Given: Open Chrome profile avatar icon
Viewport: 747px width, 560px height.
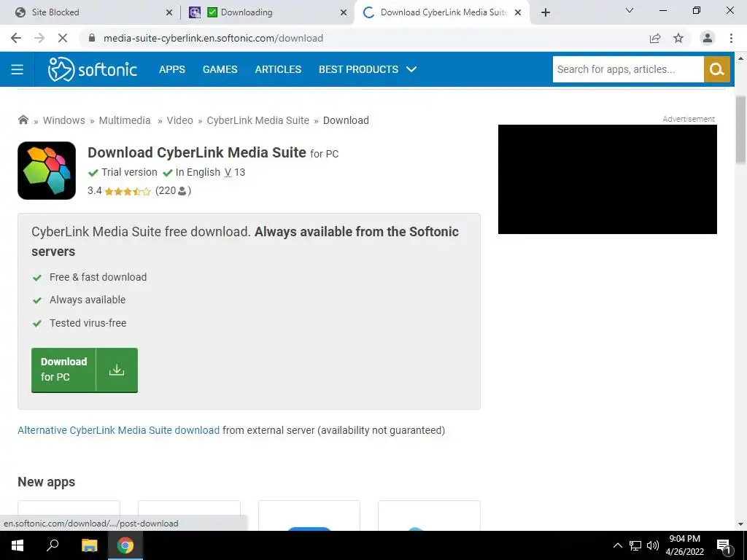Looking at the screenshot, I should [x=708, y=38].
